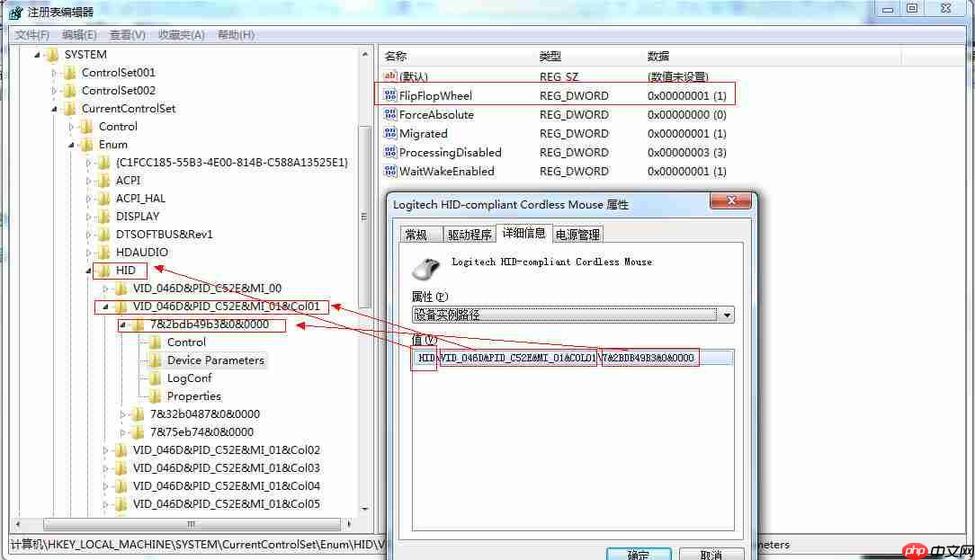Select the VID_046D&PID_C52E&MI_01&Col05 key

click(227, 504)
